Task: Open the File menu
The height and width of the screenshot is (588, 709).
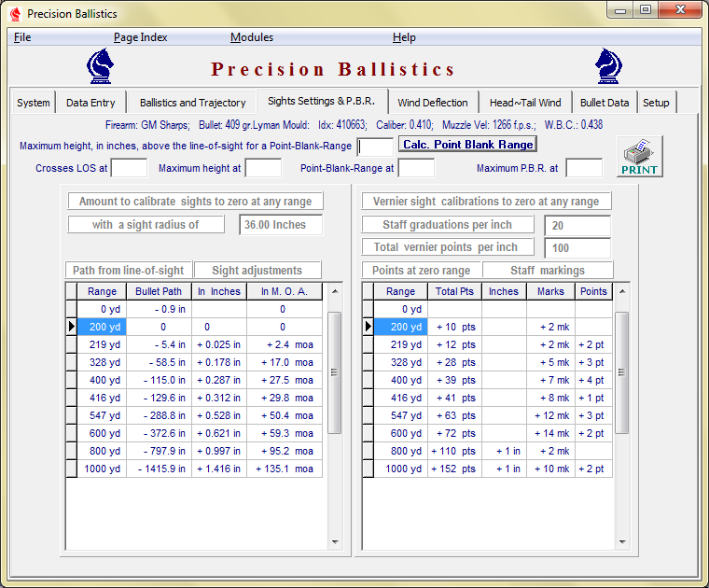Action: click(x=22, y=37)
